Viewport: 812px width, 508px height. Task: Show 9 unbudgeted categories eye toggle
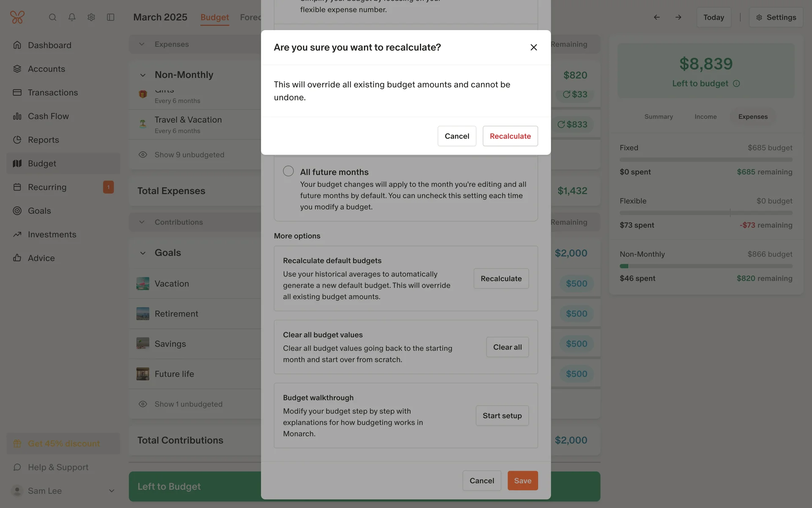point(143,155)
